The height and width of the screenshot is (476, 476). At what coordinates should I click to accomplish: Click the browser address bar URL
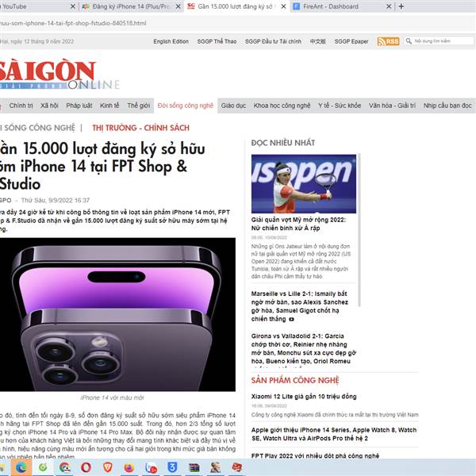coord(73,23)
